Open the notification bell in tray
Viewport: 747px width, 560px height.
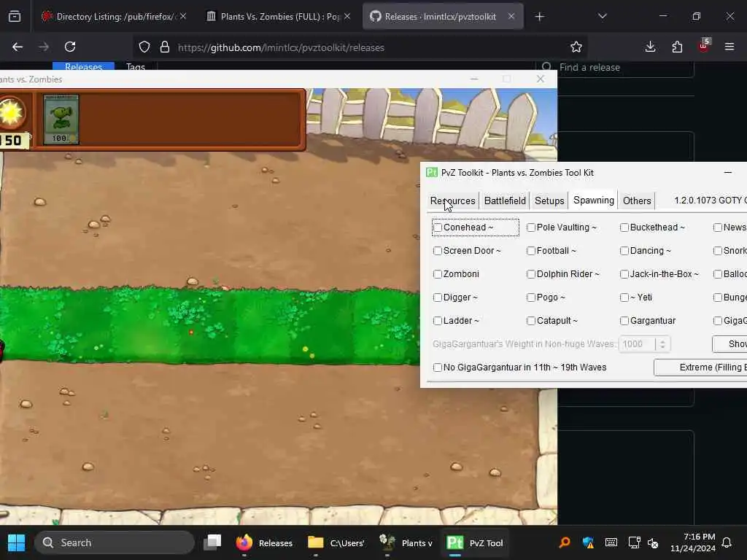pyautogui.click(x=727, y=542)
